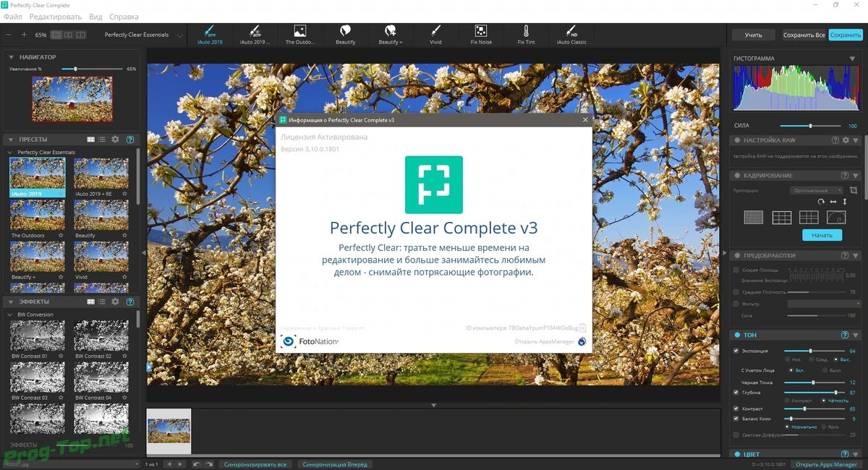Open the Пропорции Оригинальные dropdown
Viewport: 868px width, 470px height.
point(816,190)
